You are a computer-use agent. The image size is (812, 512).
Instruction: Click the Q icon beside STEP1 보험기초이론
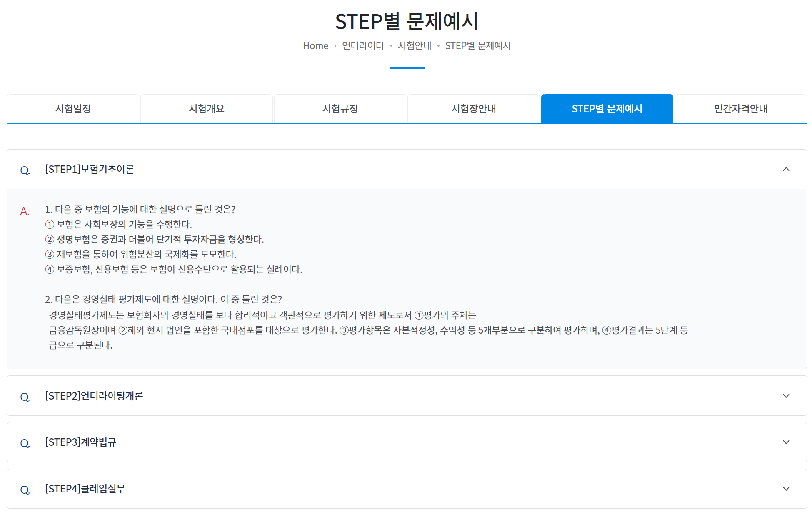(25, 170)
